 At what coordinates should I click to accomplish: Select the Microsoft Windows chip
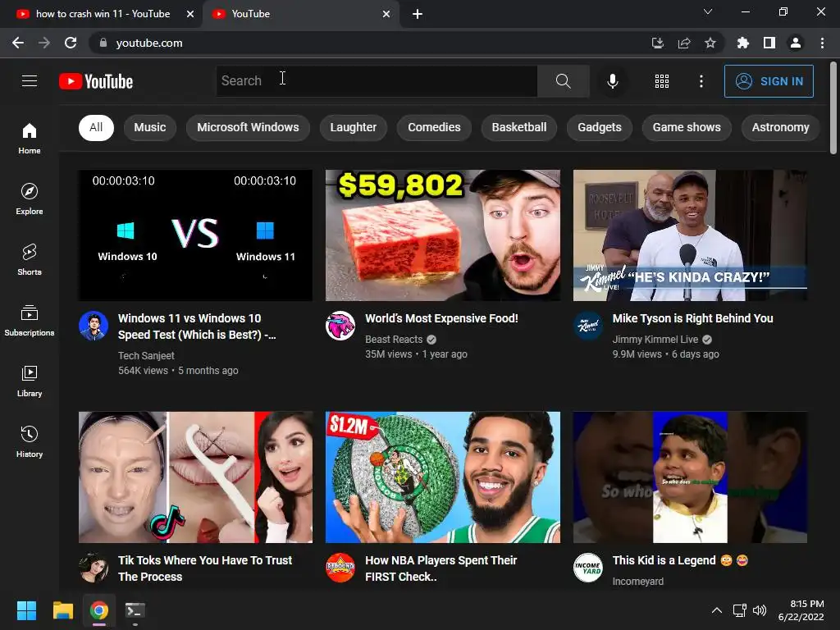[x=248, y=127]
